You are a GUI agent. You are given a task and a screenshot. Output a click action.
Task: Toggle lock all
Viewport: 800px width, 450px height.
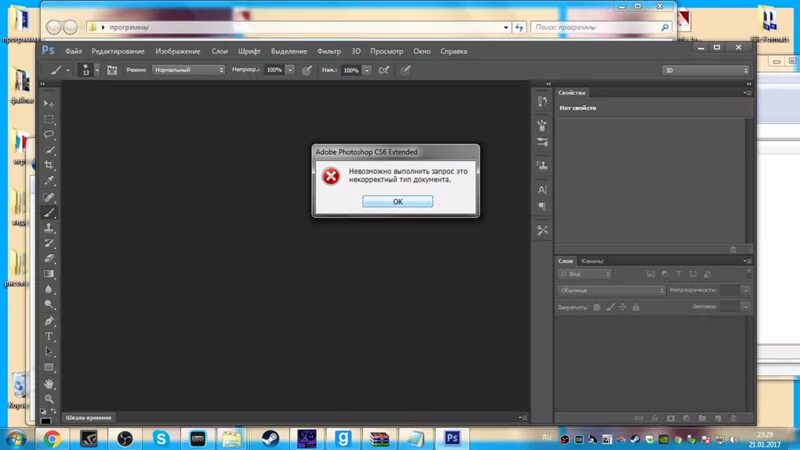[636, 307]
